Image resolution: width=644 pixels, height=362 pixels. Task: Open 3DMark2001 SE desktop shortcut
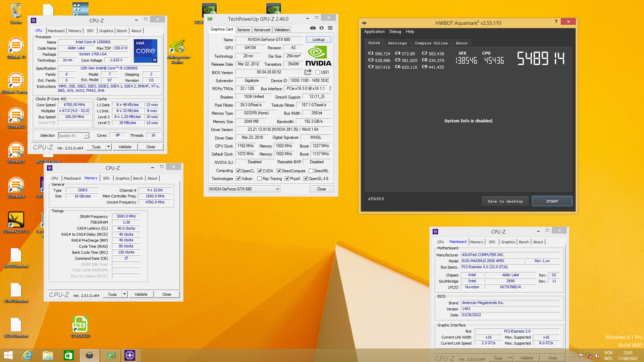coord(16,222)
